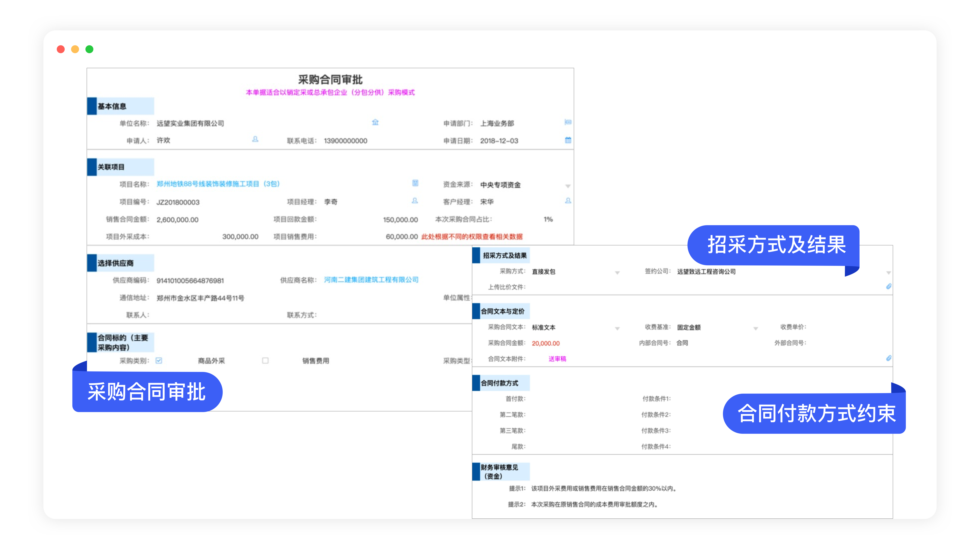Click the 项目外采成本 value 300,000.00

tap(240, 237)
